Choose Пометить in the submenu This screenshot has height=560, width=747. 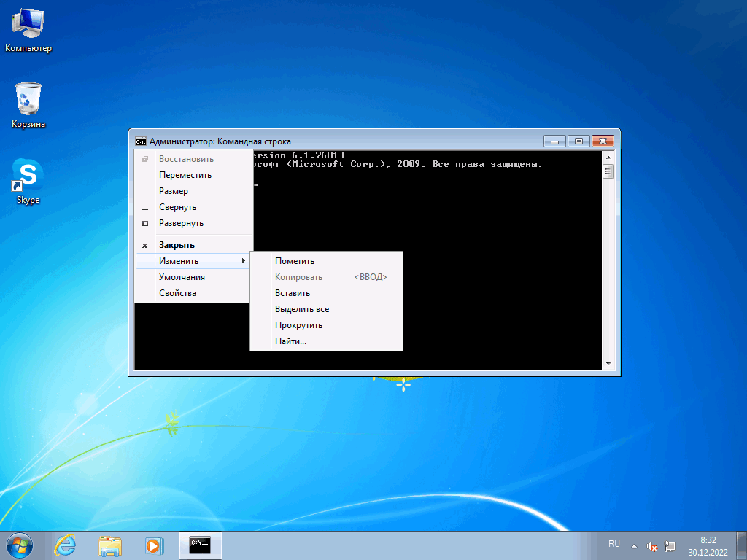[295, 261]
